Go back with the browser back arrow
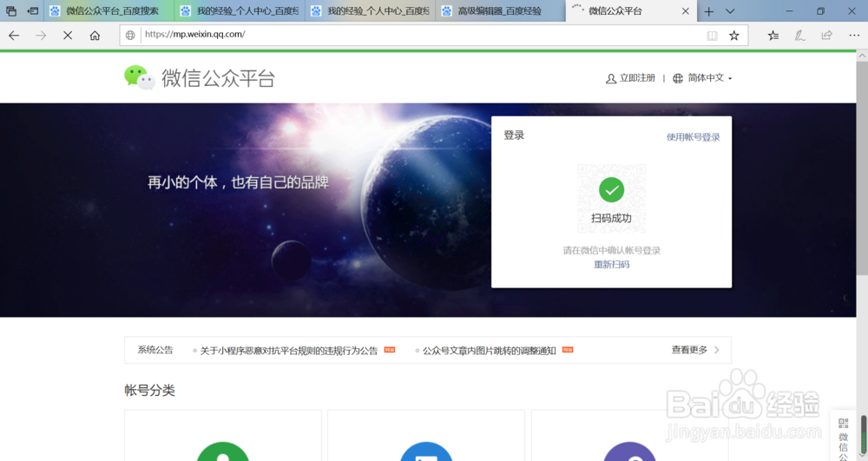This screenshot has width=868, height=461. click(x=14, y=36)
